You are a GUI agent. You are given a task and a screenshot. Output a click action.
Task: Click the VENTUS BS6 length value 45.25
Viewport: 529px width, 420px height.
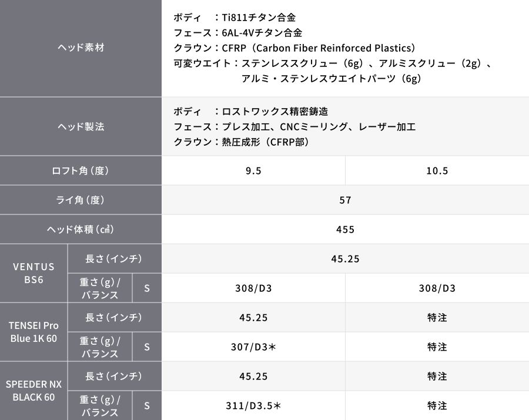(x=345, y=259)
